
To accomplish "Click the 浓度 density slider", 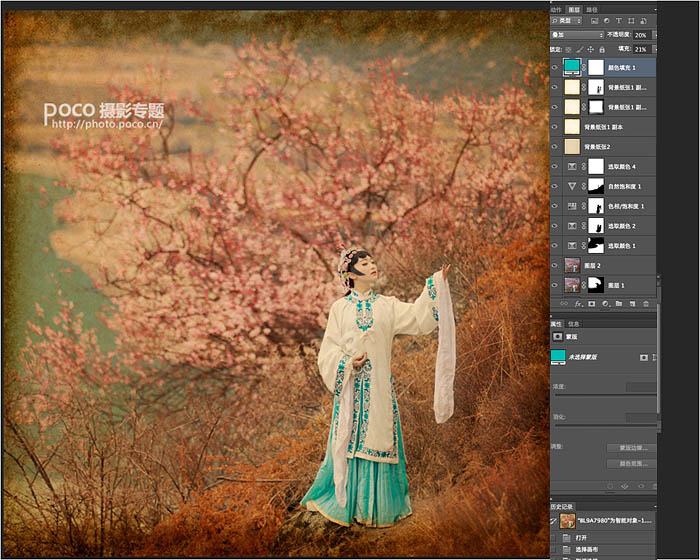I will 605,395.
